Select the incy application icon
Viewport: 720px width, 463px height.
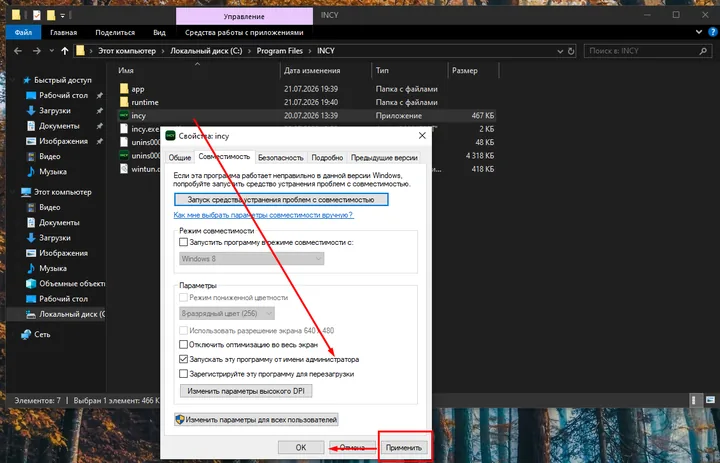click(124, 115)
